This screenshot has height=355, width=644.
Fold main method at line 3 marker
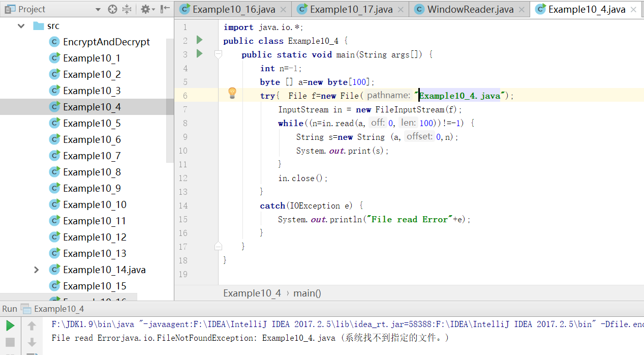pyautogui.click(x=219, y=54)
